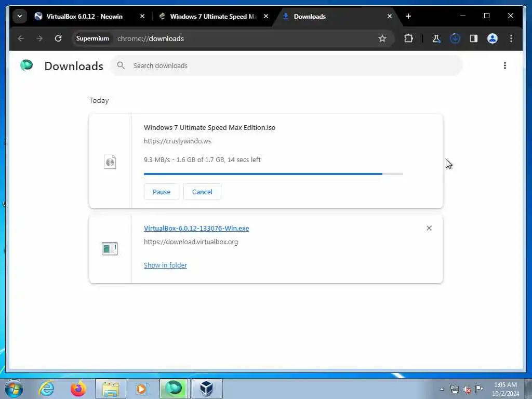The height and width of the screenshot is (399, 532).
Task: Click the Today date heading
Action: point(99,101)
